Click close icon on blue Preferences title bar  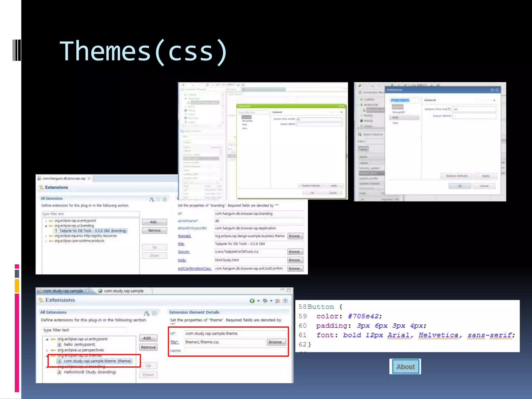tap(497, 90)
